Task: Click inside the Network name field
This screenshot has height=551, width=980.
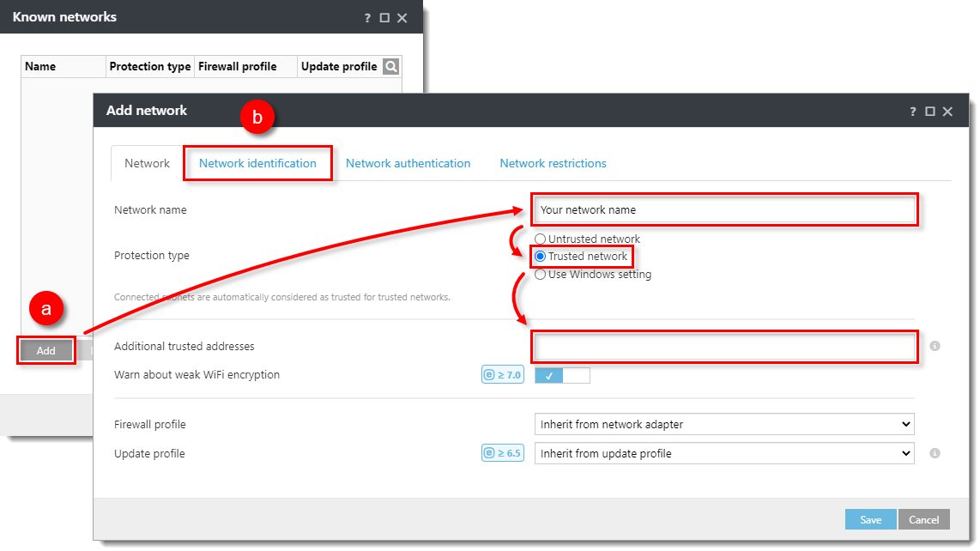Action: [725, 209]
